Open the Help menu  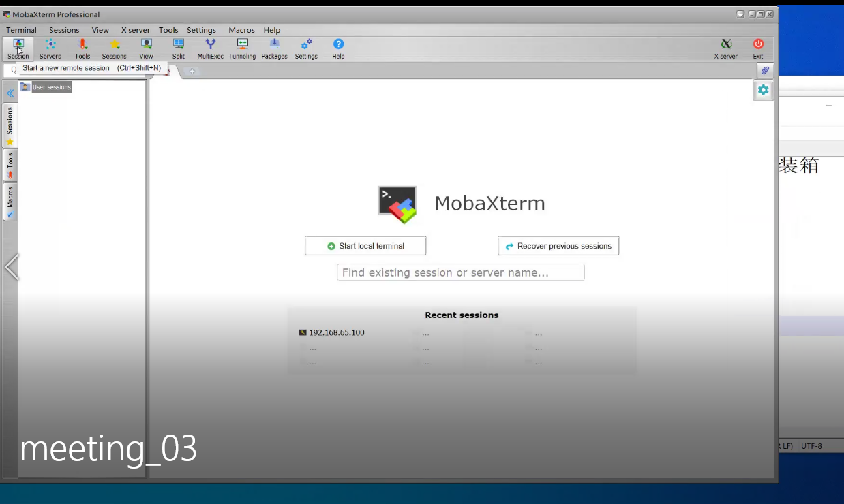coord(272,30)
